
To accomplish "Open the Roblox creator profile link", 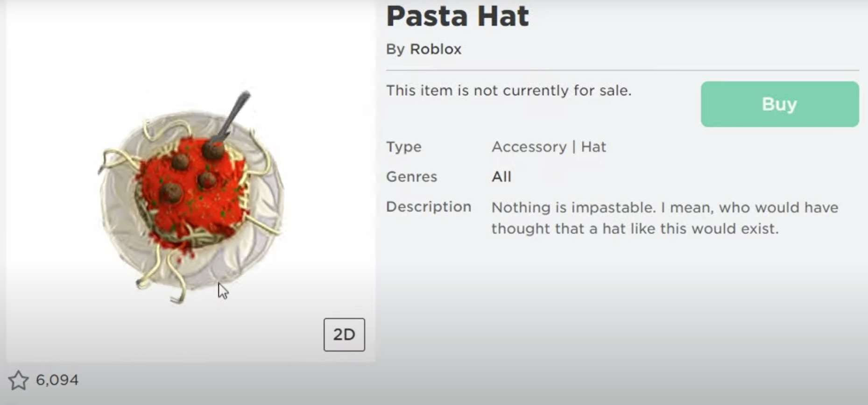I will tap(435, 49).
